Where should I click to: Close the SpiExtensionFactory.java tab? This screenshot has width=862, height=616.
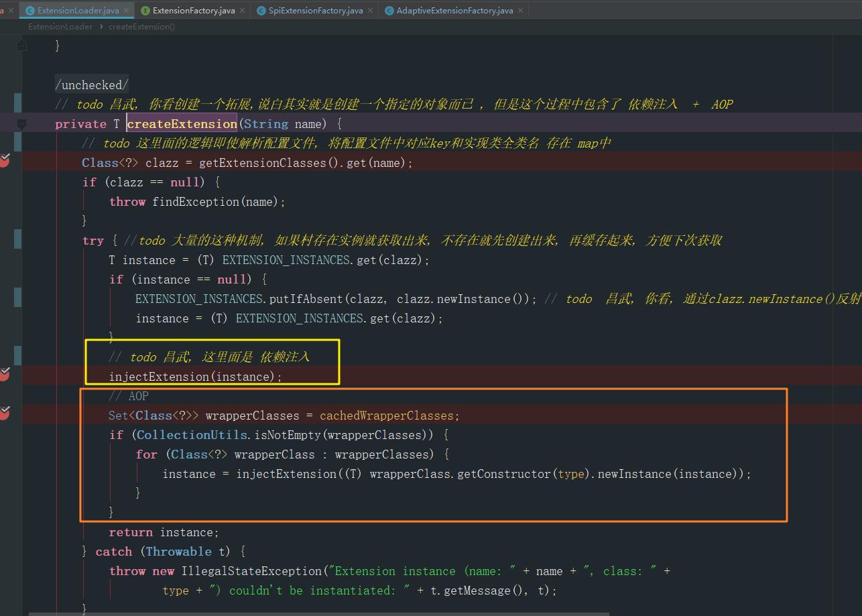tap(371, 10)
